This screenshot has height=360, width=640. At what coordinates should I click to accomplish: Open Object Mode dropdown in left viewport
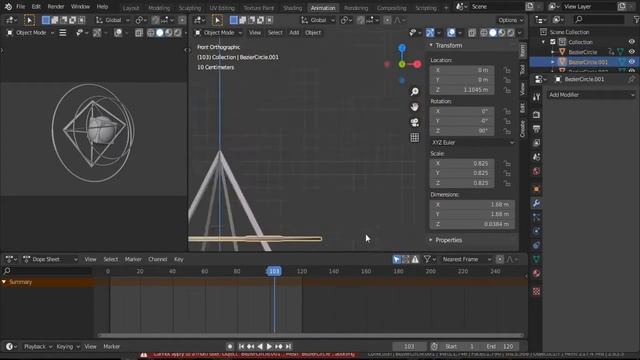tap(30, 33)
